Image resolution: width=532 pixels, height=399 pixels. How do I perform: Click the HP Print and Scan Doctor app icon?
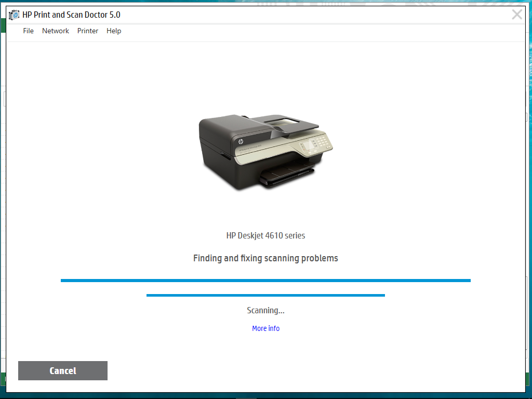pyautogui.click(x=13, y=15)
